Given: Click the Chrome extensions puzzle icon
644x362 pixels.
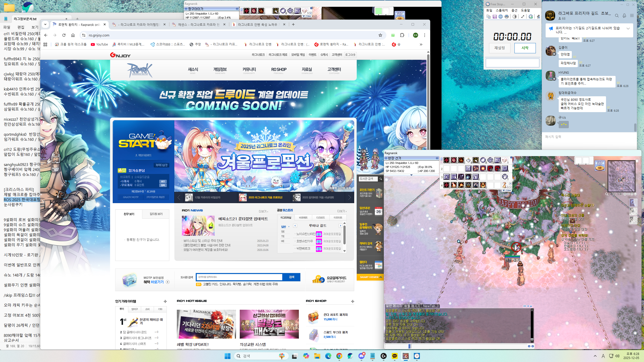Looking at the screenshot, I should [x=402, y=35].
